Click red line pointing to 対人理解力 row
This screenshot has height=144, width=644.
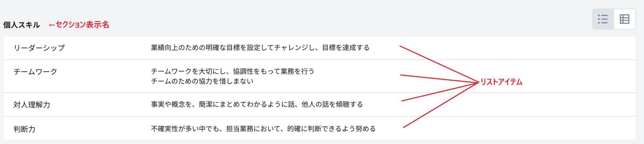(439, 92)
